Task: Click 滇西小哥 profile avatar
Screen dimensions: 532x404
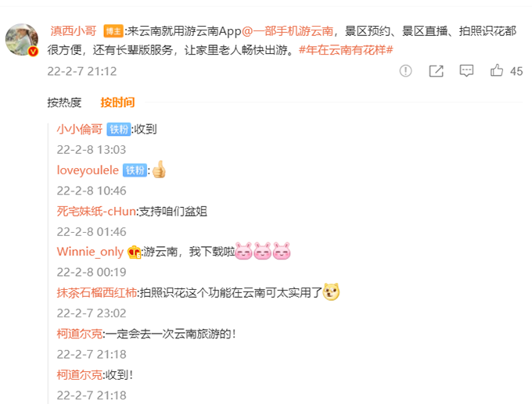Action: pos(22,40)
